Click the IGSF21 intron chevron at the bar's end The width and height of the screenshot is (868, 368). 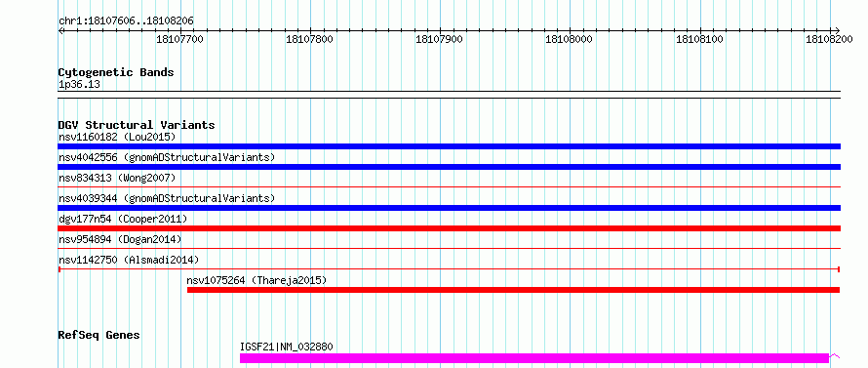tap(836, 356)
